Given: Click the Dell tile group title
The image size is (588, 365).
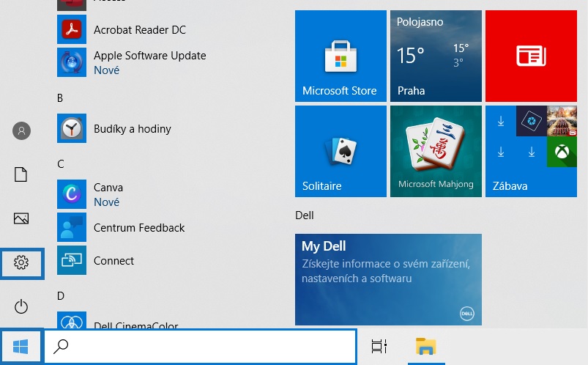Looking at the screenshot, I should (305, 215).
